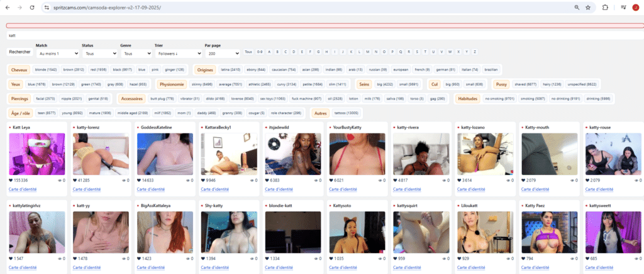Bookmark this page with the star icon
The image size is (644, 274).
(588, 8)
